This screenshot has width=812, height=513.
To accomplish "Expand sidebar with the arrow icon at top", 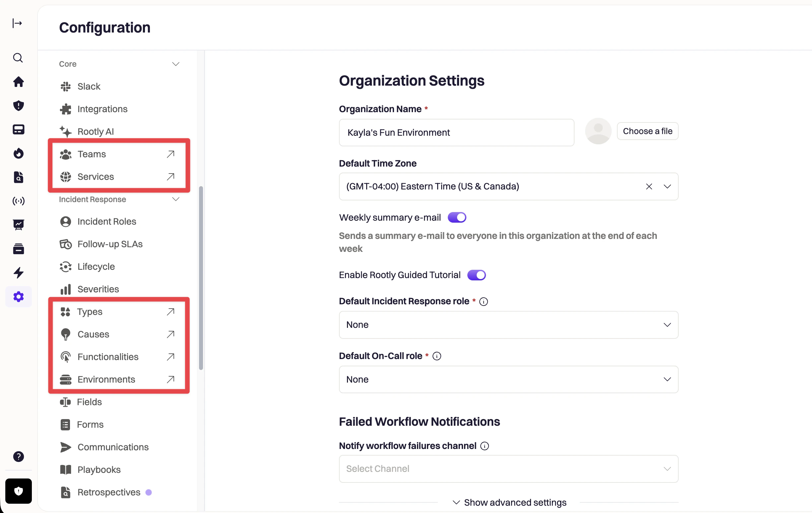I will (x=17, y=23).
